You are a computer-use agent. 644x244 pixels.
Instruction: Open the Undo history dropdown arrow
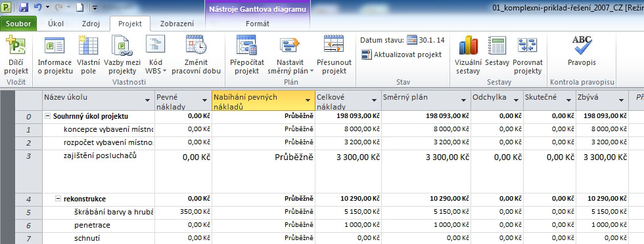(47, 7)
